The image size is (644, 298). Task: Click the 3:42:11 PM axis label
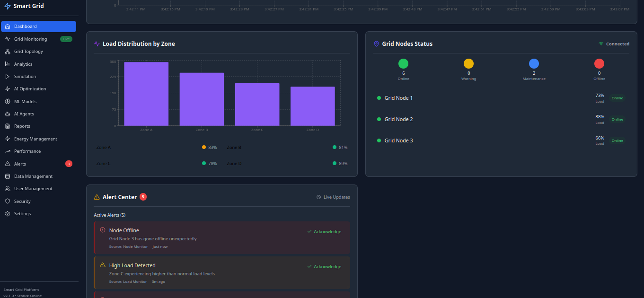[136, 9]
